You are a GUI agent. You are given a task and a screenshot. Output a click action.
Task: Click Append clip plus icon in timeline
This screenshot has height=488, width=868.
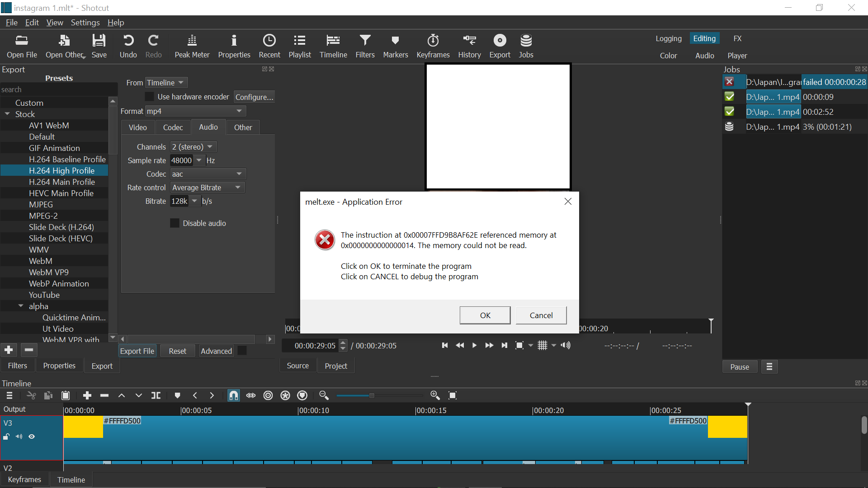click(87, 396)
